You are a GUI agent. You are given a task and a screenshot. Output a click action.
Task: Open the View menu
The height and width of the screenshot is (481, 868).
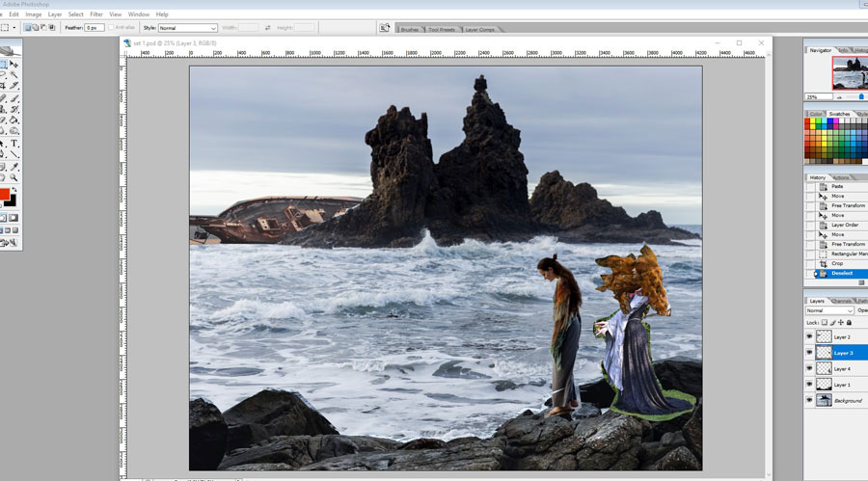click(x=115, y=14)
